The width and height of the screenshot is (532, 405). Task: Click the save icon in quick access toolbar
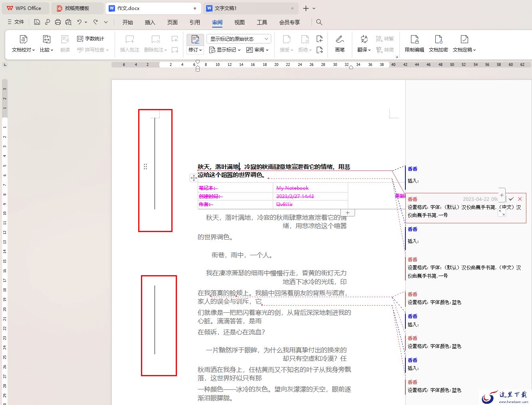point(37,22)
